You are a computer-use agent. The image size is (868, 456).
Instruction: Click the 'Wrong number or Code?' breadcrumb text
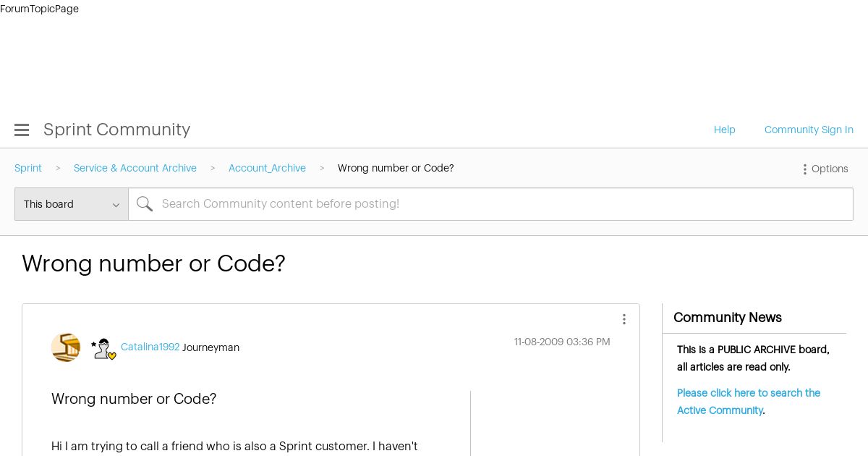[396, 168]
